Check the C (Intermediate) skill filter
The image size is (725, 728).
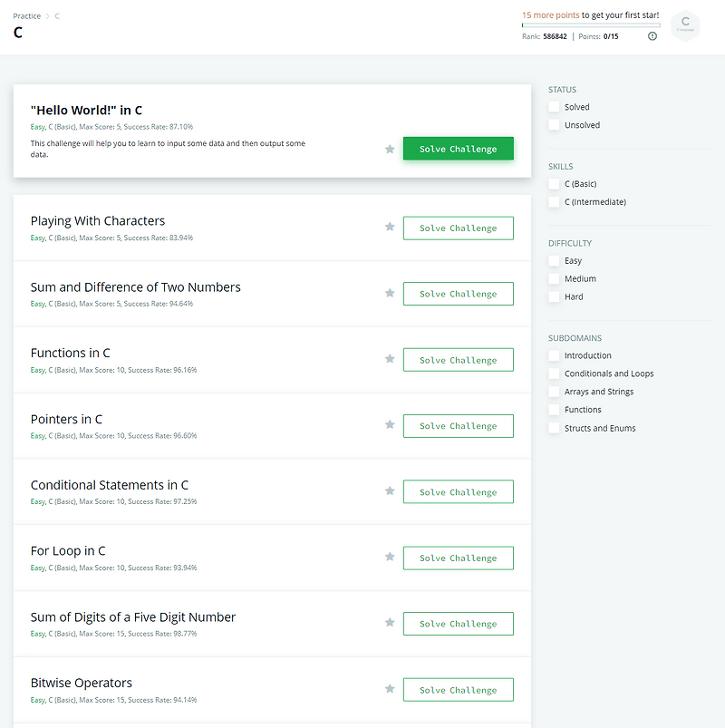tap(554, 201)
